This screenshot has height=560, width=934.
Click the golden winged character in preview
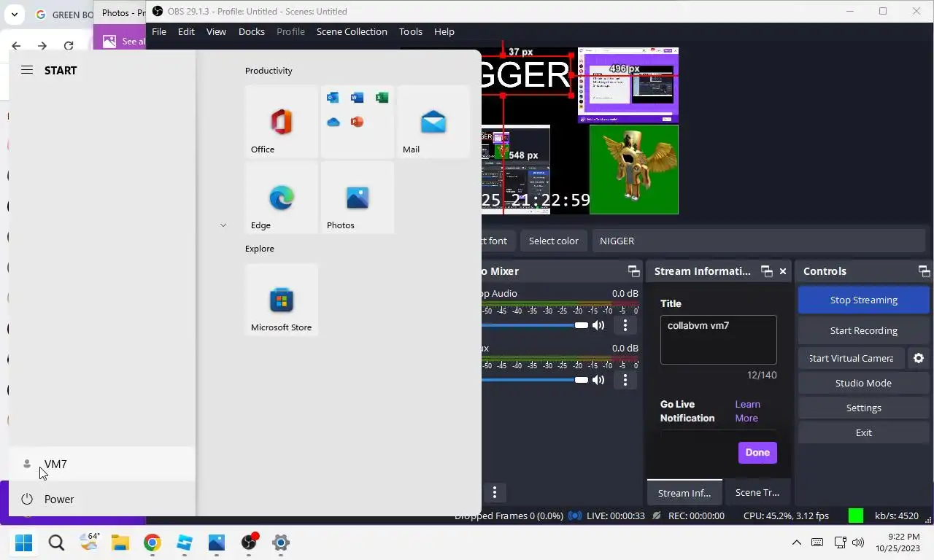[x=634, y=169]
